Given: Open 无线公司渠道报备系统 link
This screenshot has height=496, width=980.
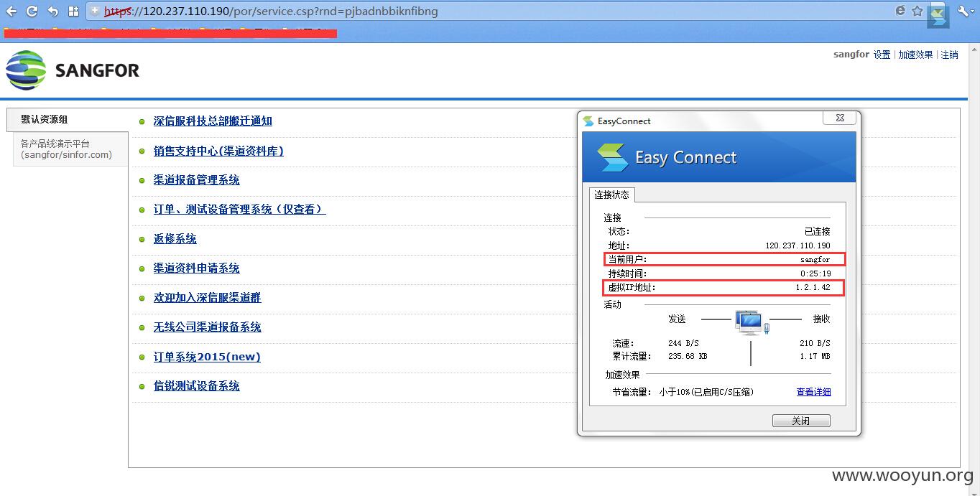Looking at the screenshot, I should (x=207, y=327).
